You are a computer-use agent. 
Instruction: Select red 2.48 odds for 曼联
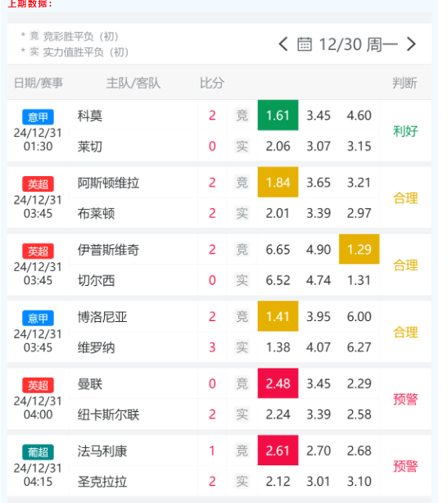click(x=278, y=383)
